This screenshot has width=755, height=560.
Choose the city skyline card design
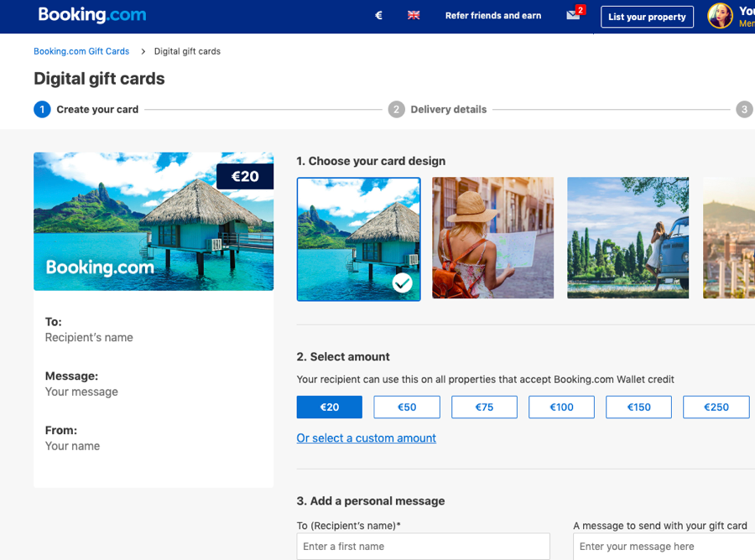pos(729,237)
